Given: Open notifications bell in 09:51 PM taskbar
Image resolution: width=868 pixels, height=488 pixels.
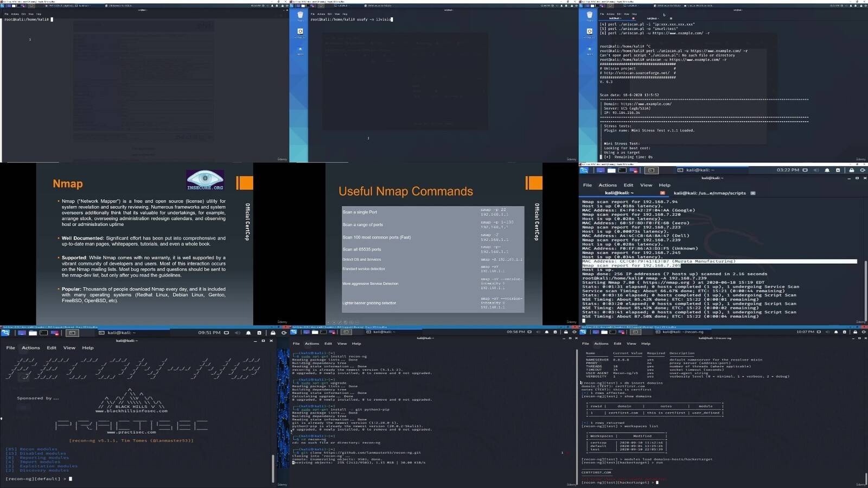Looking at the screenshot, I should click(248, 333).
